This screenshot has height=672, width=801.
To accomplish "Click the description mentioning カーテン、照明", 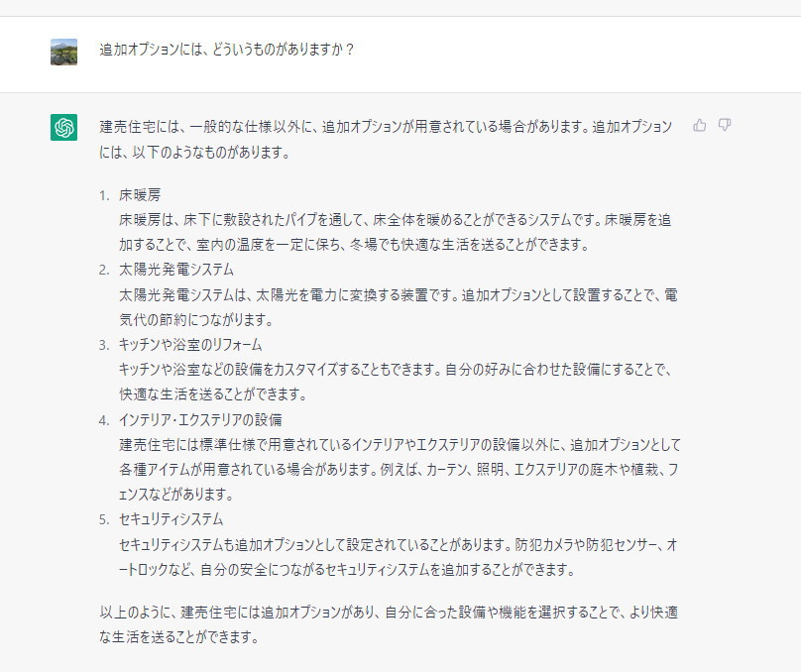I will click(397, 469).
